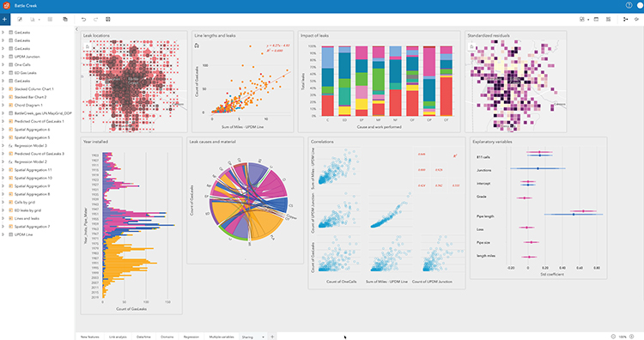Click the blue Add to page plus button
The height and width of the screenshot is (340, 644).
(4, 19)
